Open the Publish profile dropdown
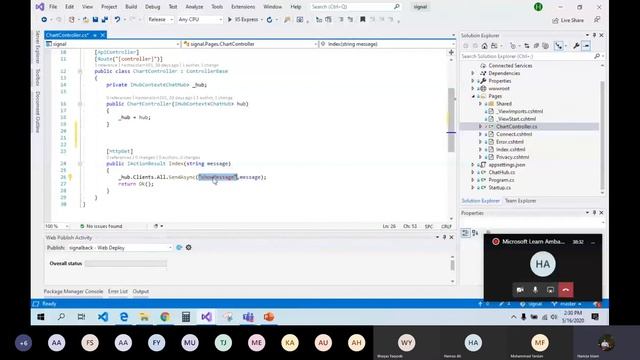This screenshot has width=640, height=360. 120,248
